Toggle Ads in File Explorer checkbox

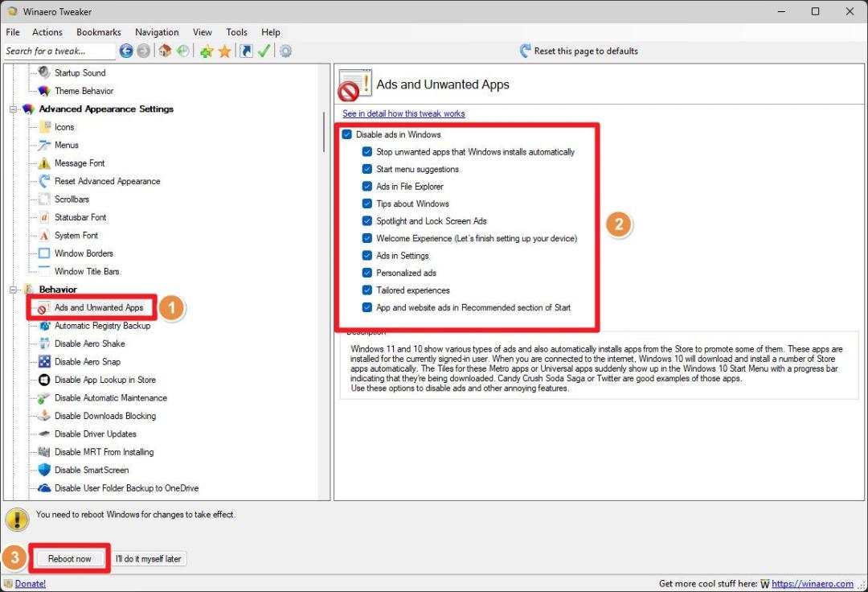pos(367,186)
